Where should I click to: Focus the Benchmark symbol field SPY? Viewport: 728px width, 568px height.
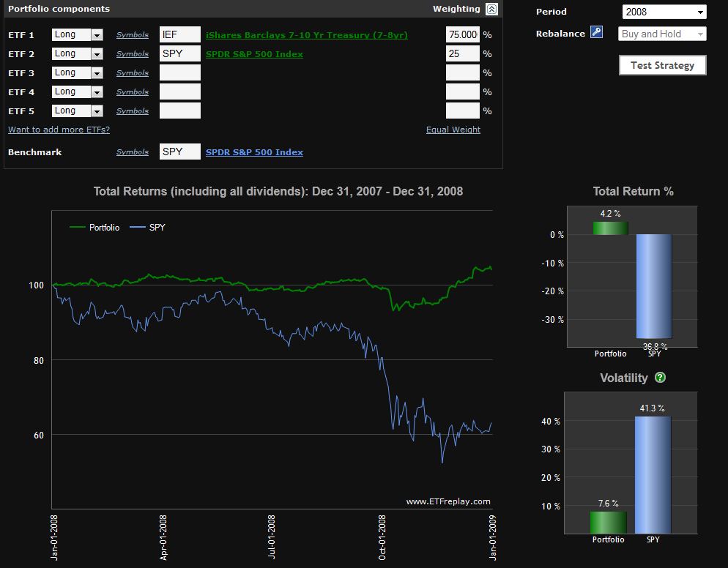click(180, 152)
